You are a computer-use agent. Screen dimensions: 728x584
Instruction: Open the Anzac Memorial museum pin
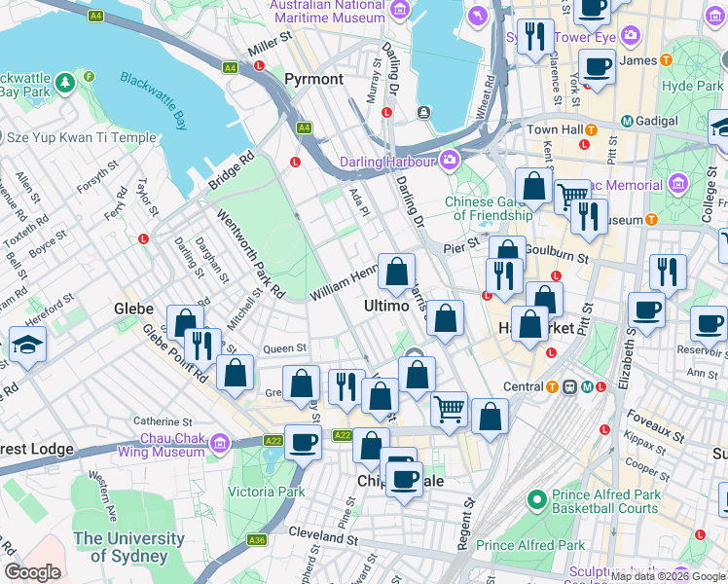[678, 184]
